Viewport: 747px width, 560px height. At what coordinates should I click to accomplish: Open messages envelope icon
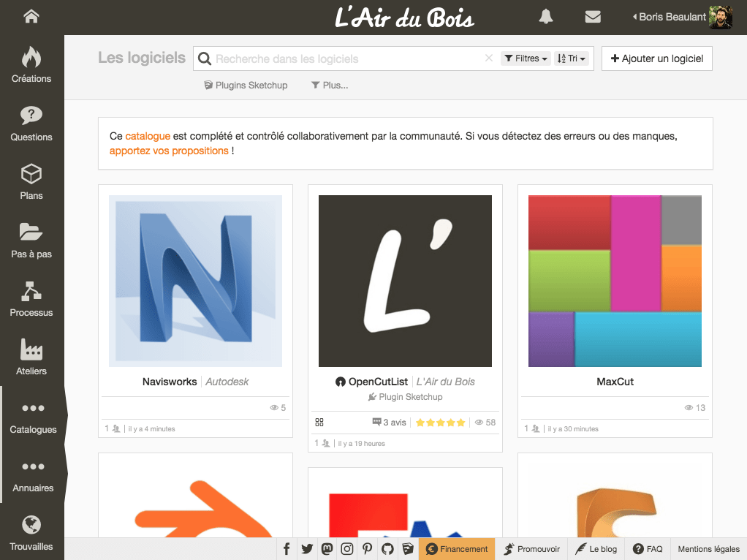593,17
